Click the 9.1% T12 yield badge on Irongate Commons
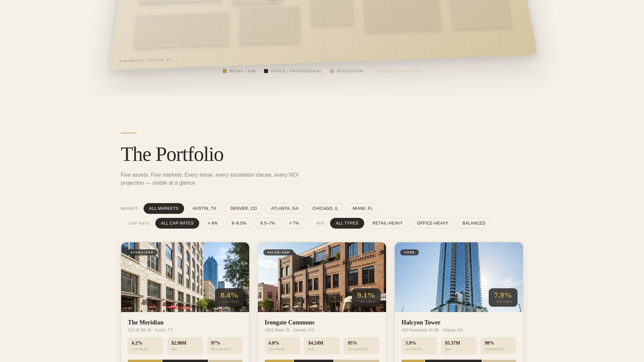 tap(366, 297)
